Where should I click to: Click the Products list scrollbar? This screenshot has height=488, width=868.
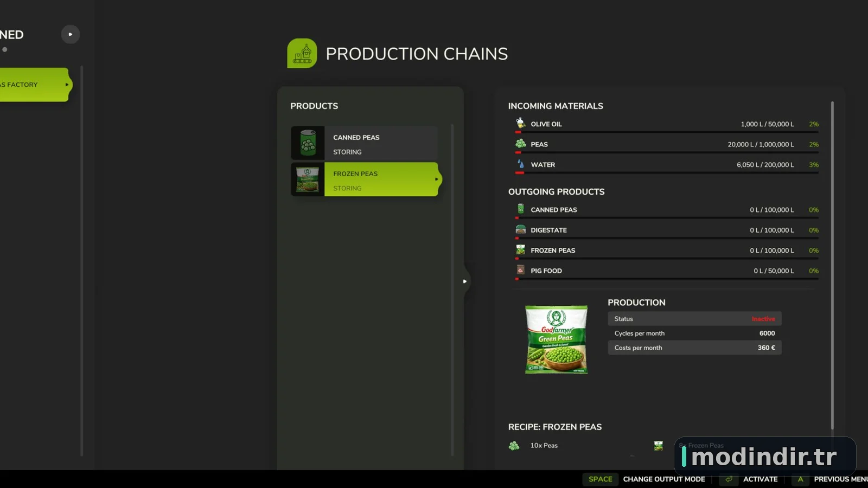[x=452, y=290]
